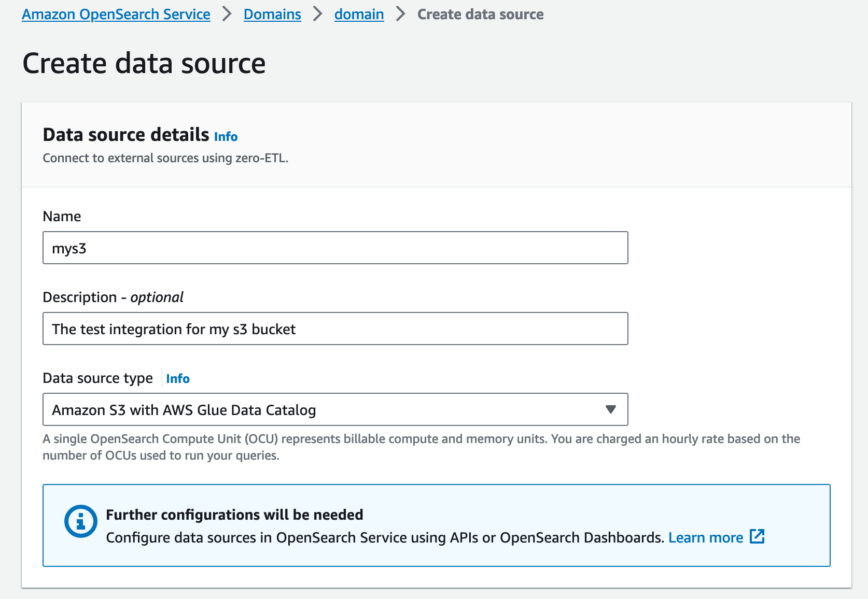The image size is (868, 599).
Task: Click the 'Create data source' page heading
Action: pyautogui.click(x=144, y=63)
